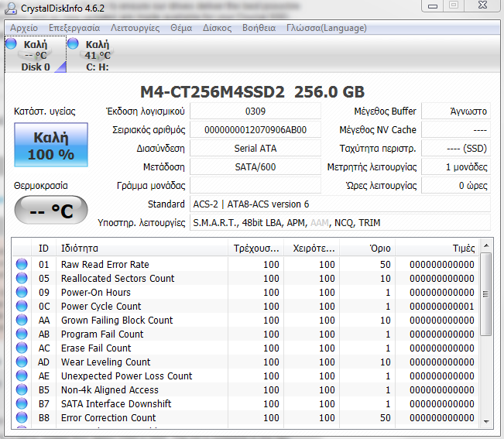504x439 pixels.
Task: Click the supported features field with S.M.A.R.T.
Action: point(340,223)
